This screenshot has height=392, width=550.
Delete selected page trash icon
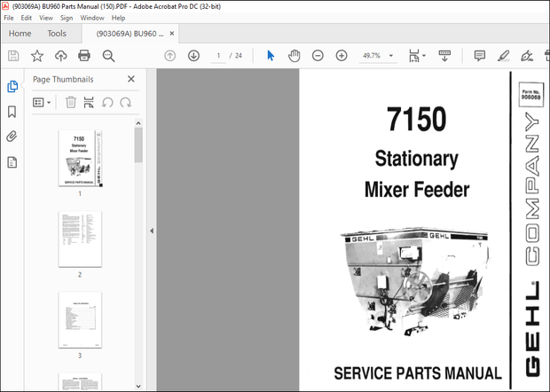tap(71, 102)
